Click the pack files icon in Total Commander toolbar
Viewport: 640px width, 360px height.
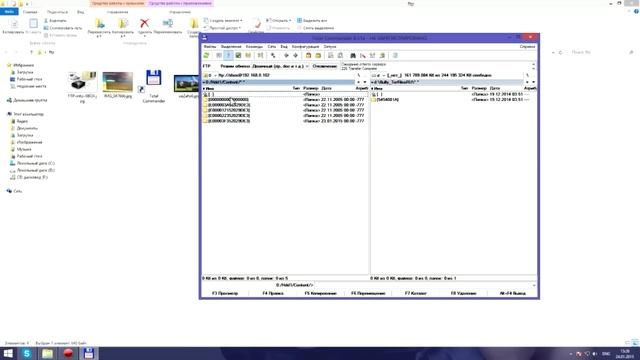pyautogui.click(x=309, y=56)
